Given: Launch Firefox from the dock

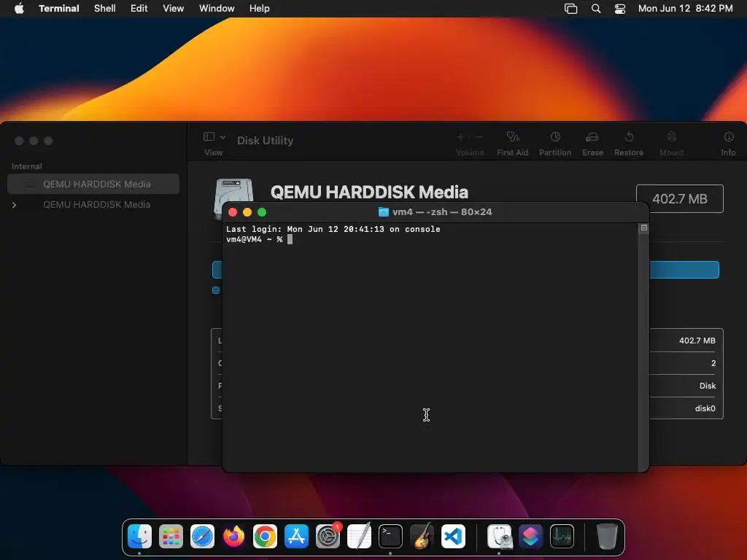Looking at the screenshot, I should point(234,536).
